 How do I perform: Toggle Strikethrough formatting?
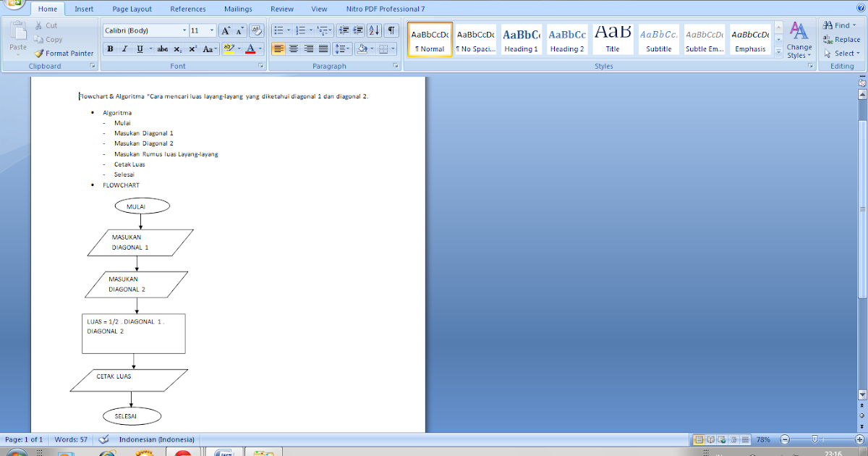coord(163,49)
